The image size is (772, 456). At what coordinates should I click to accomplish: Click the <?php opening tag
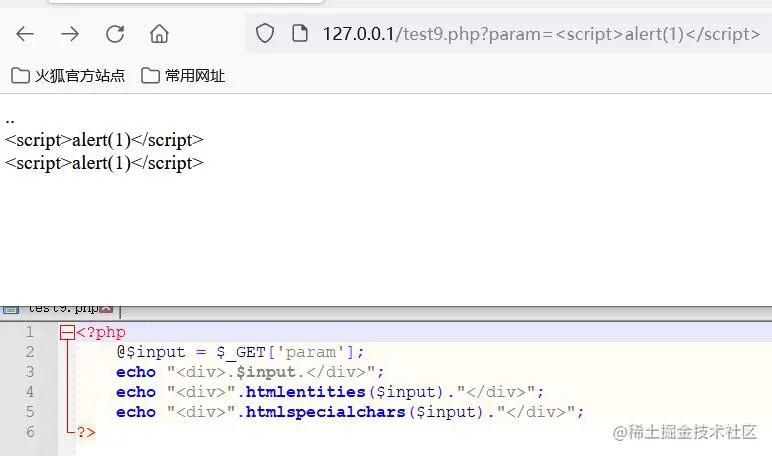click(101, 332)
